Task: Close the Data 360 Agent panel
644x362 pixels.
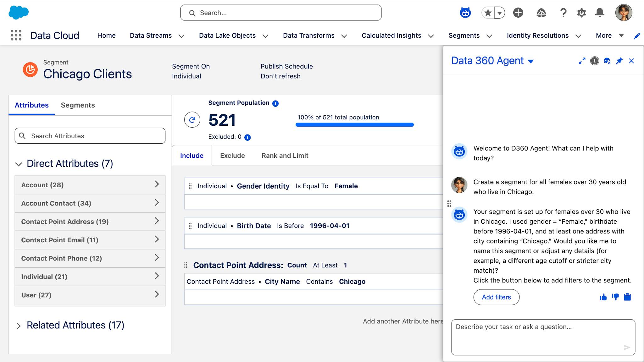Action: (631, 61)
